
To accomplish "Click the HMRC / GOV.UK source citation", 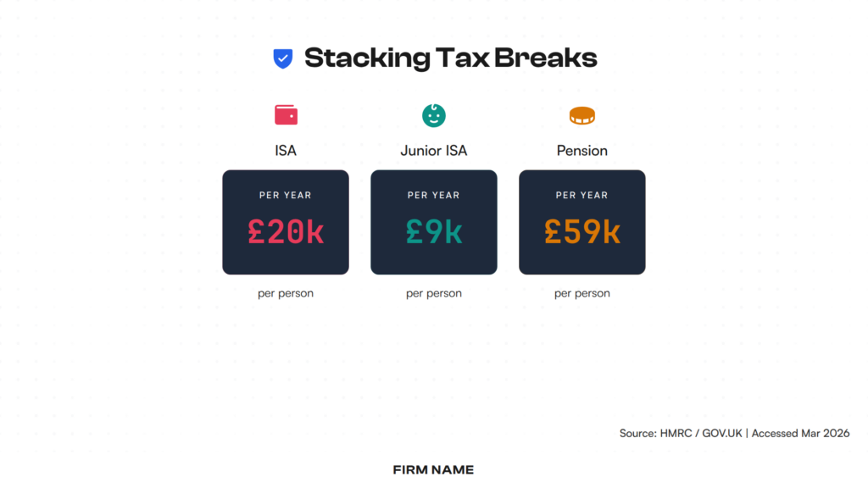I will [x=734, y=433].
